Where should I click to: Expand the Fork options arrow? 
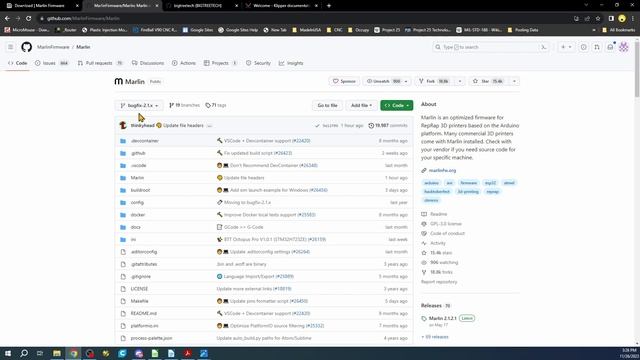coord(460,81)
